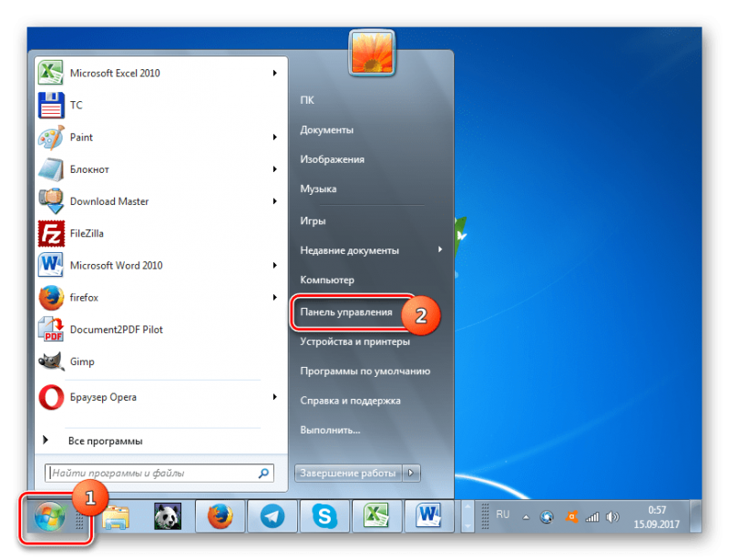Viewport: 729px width, 560px height.
Task: Open Справка и поддержка
Action: [x=350, y=401]
